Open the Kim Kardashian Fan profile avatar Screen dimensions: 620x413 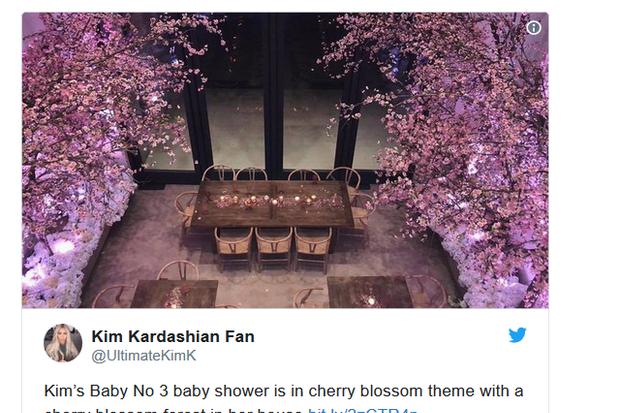click(63, 343)
